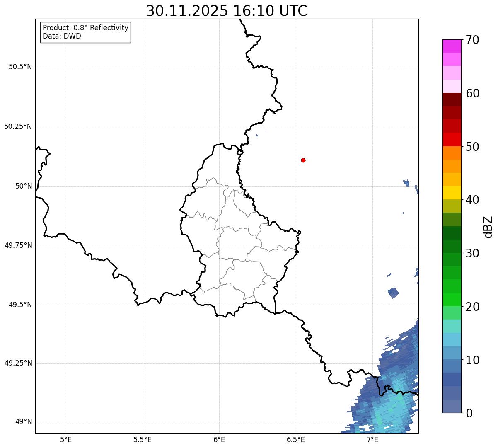This screenshot has width=498, height=448.
Task: Click the 6°E longitude label
Action: point(219,439)
